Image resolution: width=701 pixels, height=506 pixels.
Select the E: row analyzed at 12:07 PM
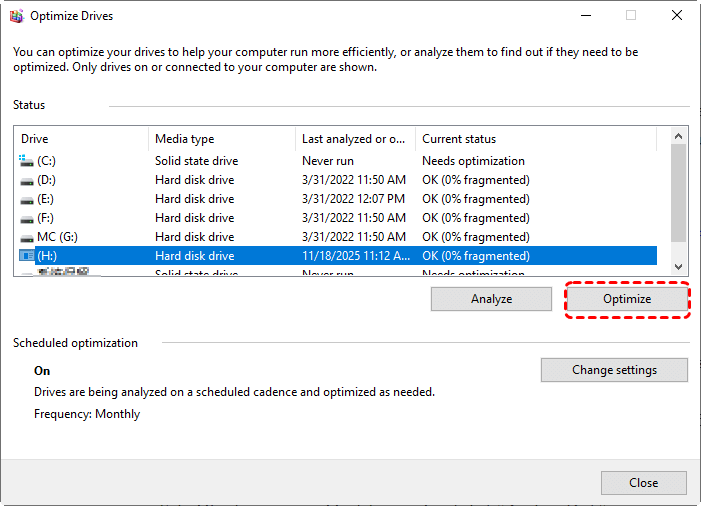coord(353,199)
